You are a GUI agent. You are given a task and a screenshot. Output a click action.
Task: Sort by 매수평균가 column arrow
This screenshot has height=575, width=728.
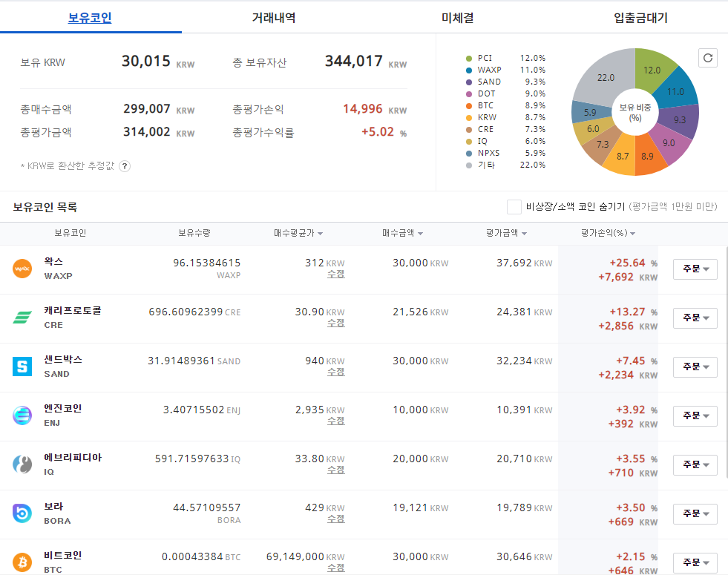pos(321,234)
